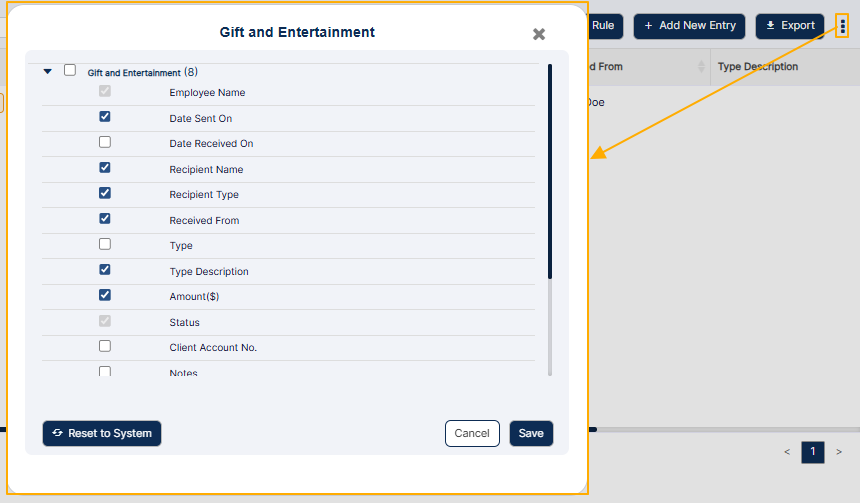Collapse the Gift and Entertainment tree group
This screenshot has width=860, height=503.
click(48, 71)
